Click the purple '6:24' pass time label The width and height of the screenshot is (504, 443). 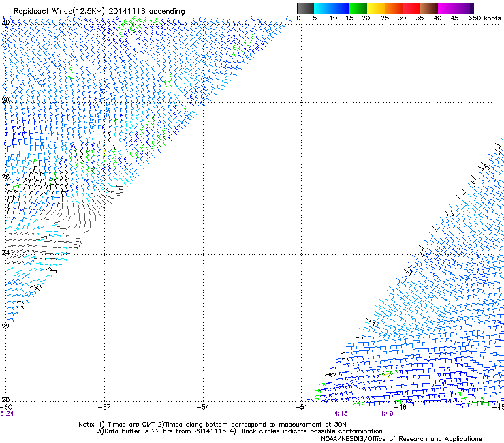point(7,414)
